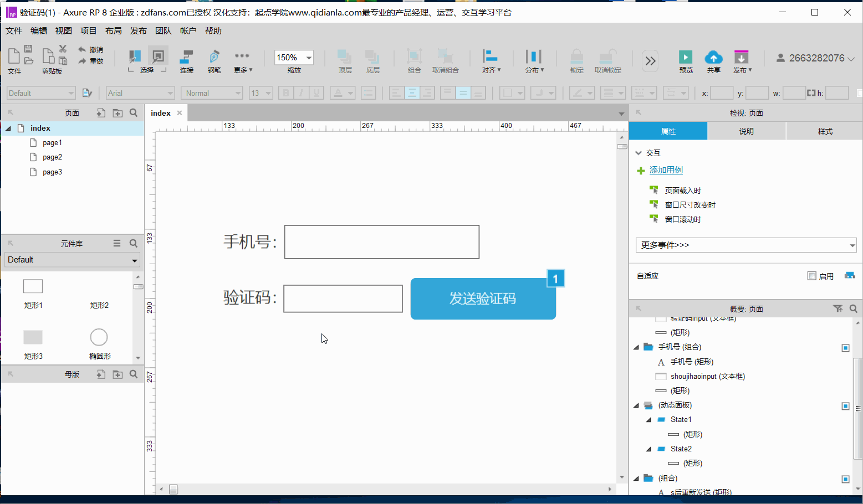
Task: Click the 预览 (Preview) icon
Action: [686, 57]
